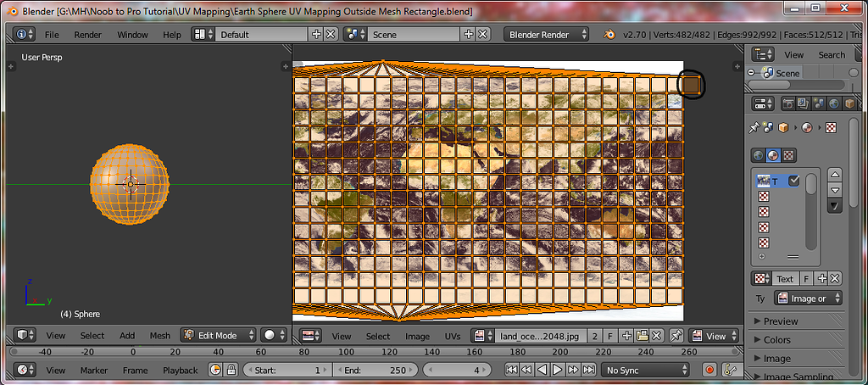This screenshot has width=868, height=385.
Task: Open the Render Layers properties tab
Action: click(x=804, y=103)
